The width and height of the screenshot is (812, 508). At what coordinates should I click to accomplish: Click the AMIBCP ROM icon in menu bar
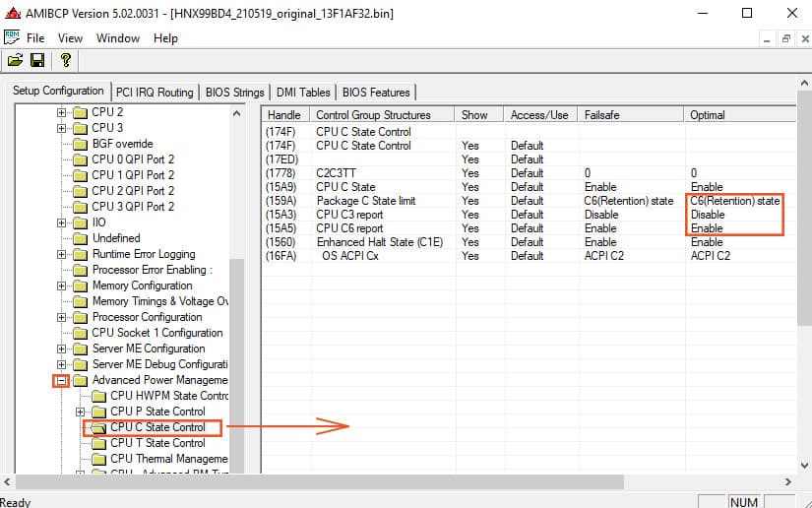pyautogui.click(x=12, y=37)
